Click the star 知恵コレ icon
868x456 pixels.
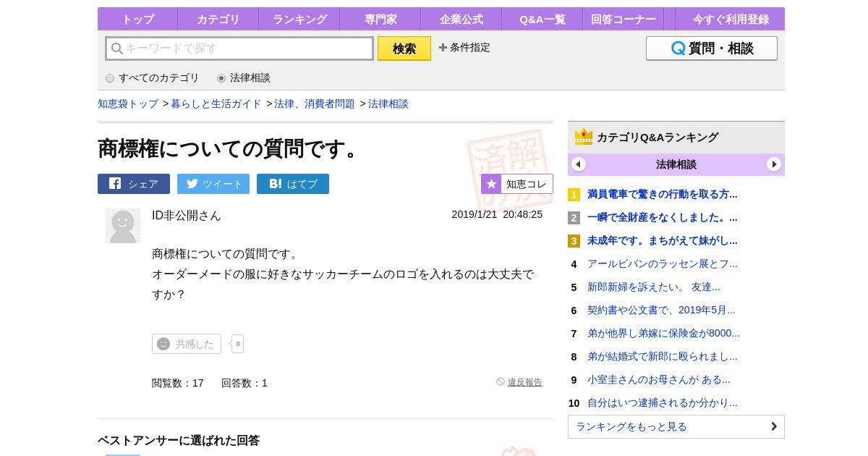click(x=492, y=184)
